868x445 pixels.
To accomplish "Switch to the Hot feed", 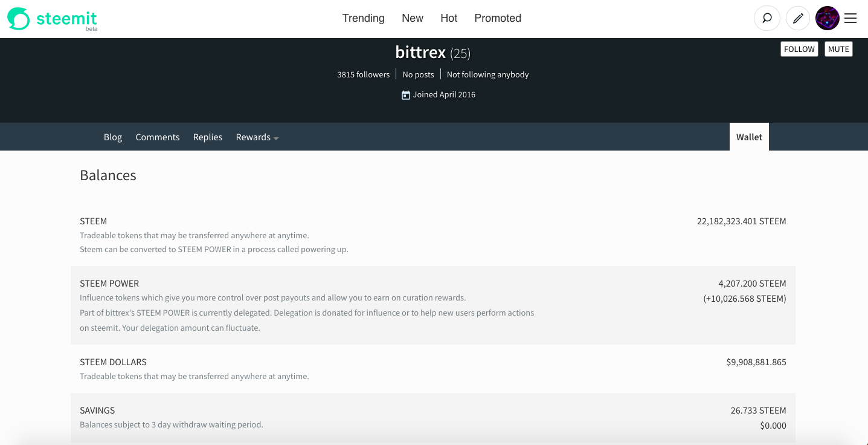I will [x=449, y=18].
